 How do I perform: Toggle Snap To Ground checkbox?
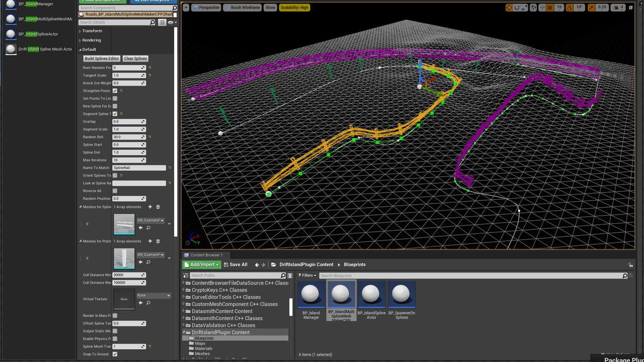[115, 354]
